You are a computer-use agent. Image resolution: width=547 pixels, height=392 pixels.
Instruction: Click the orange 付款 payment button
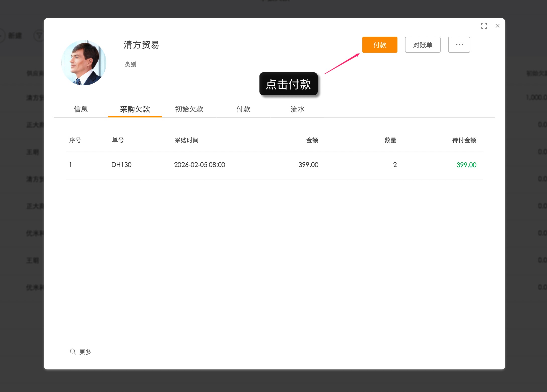[x=380, y=45]
